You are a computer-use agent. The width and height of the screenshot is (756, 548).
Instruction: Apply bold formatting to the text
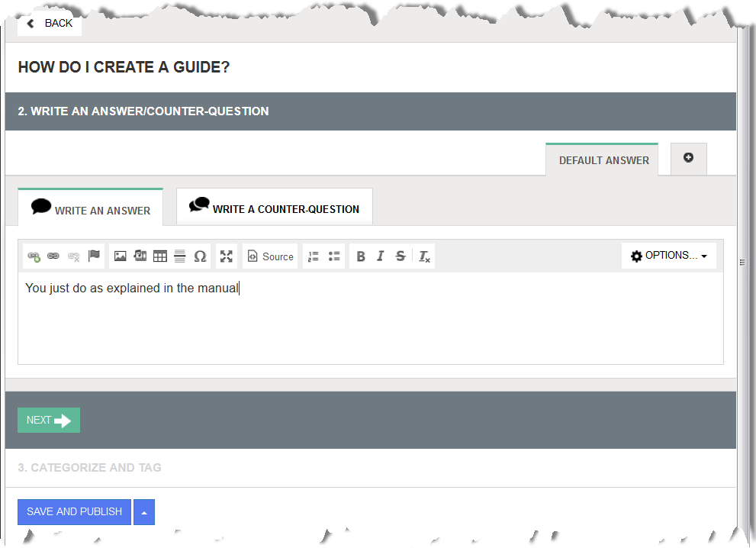[x=360, y=256]
